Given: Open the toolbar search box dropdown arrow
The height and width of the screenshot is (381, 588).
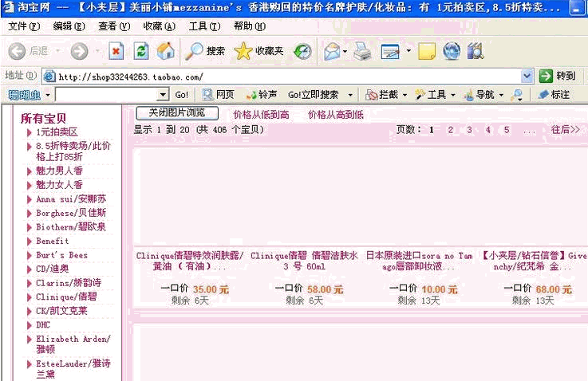Looking at the screenshot, I should 163,94.
